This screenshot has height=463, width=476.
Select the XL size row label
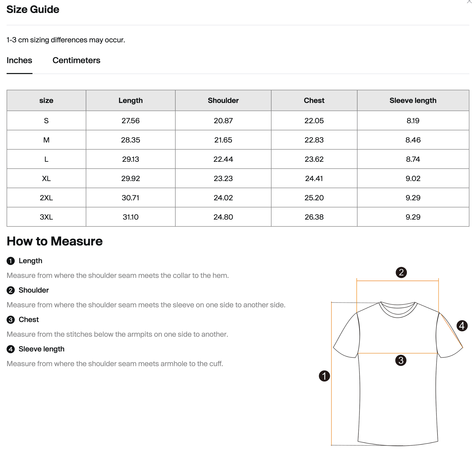(x=46, y=179)
